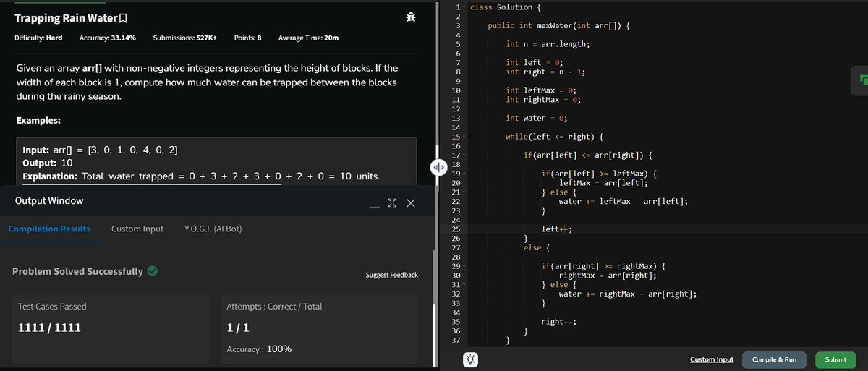Fold the else block at line 27

[x=464, y=248]
